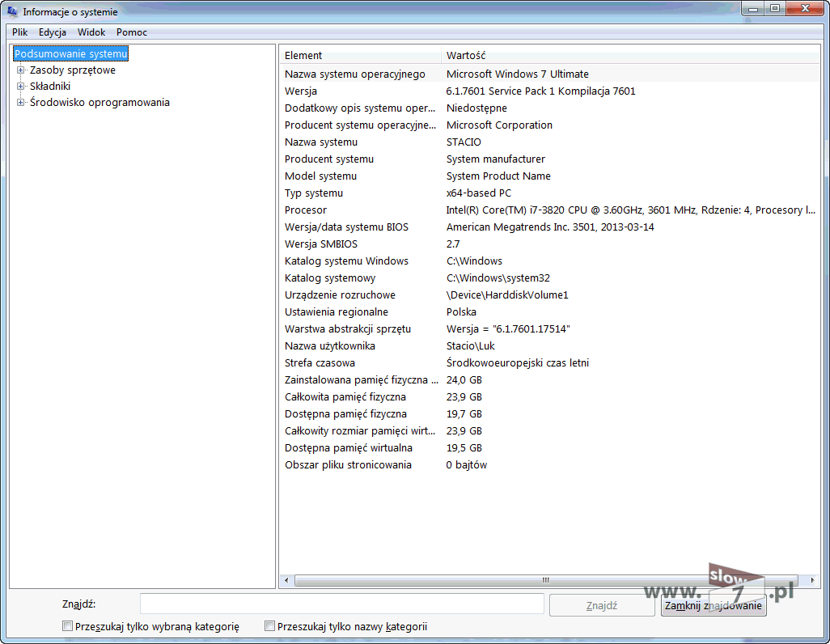The height and width of the screenshot is (644, 830).
Task: Click the Stacio\Luk user name value
Action: (471, 345)
